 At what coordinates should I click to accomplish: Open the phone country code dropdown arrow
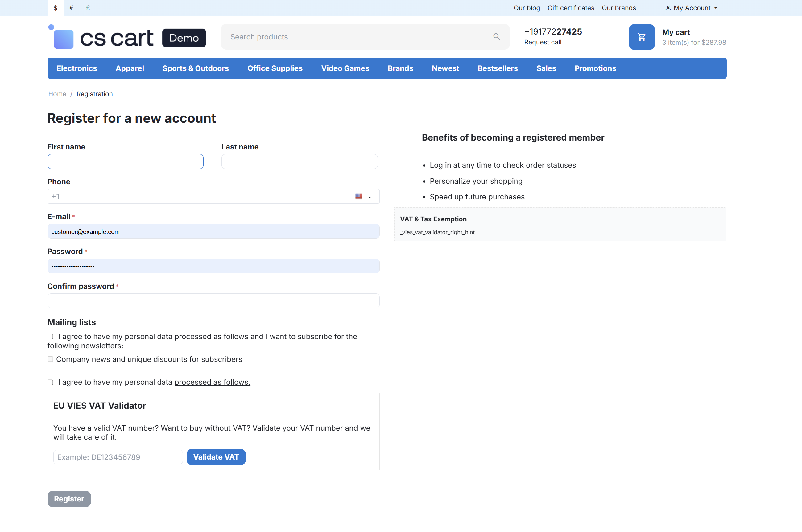point(370,197)
